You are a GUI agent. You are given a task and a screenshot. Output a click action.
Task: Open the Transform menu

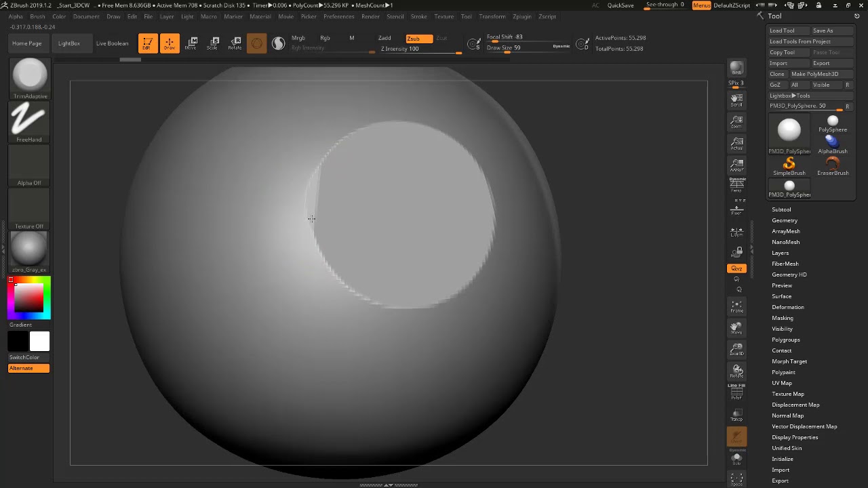492,16
